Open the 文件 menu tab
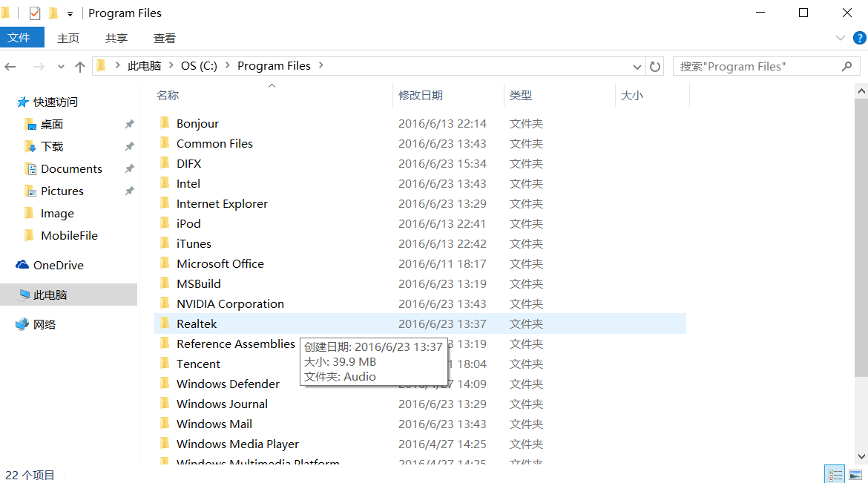This screenshot has height=483, width=868. [x=22, y=38]
